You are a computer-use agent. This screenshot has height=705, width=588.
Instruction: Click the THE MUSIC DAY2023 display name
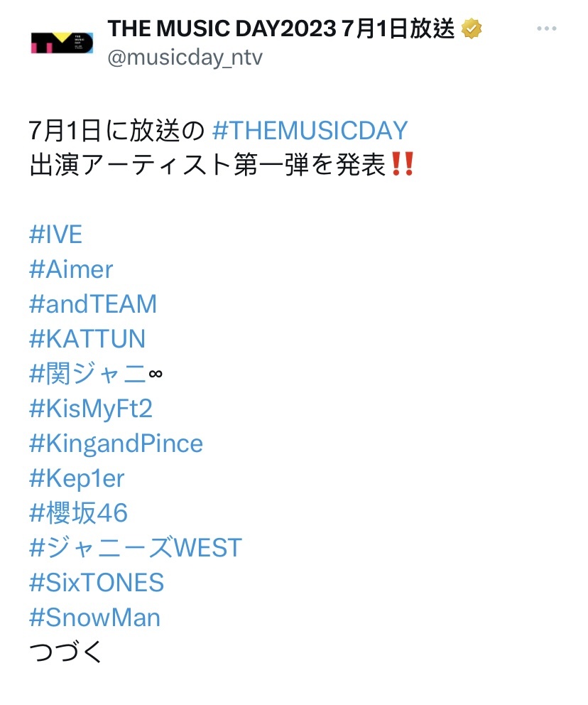(x=281, y=28)
